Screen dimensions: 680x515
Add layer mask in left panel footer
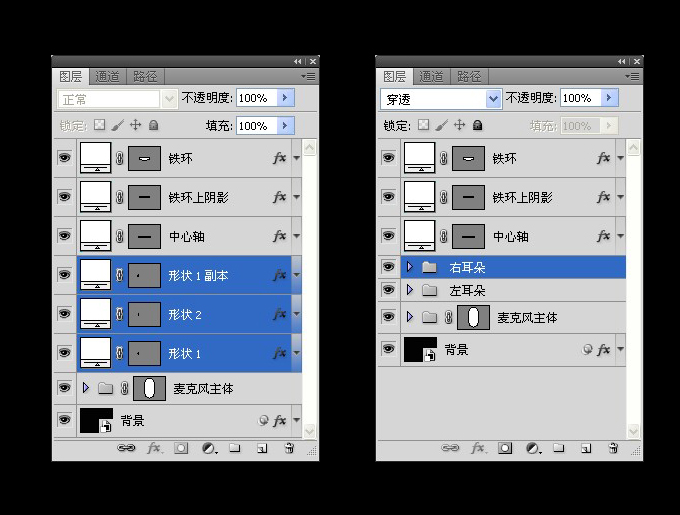tap(181, 448)
